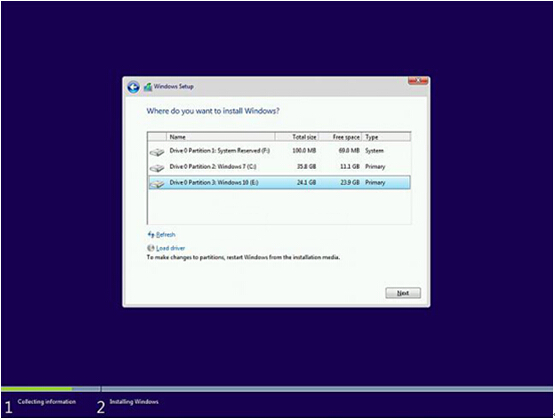Sort by the Total size column header

pos(297,137)
